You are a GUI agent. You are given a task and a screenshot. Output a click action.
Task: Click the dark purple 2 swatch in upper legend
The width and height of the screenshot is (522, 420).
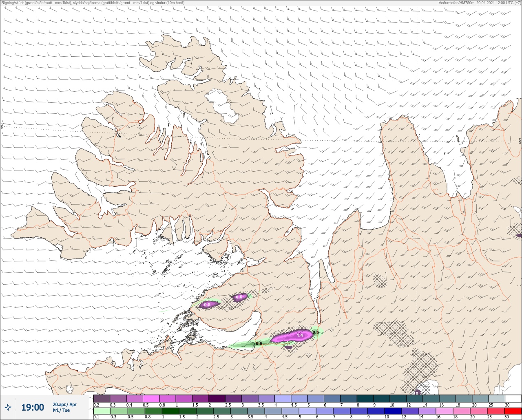(217, 398)
